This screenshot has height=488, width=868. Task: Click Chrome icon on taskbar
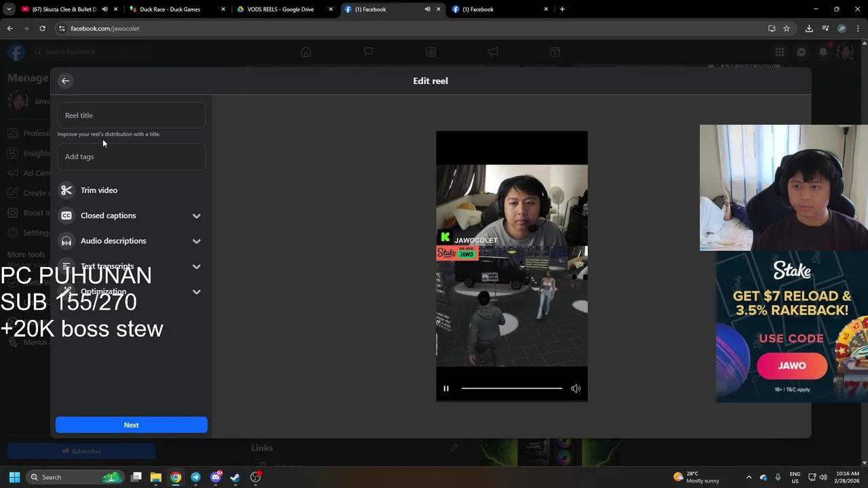[x=176, y=477]
